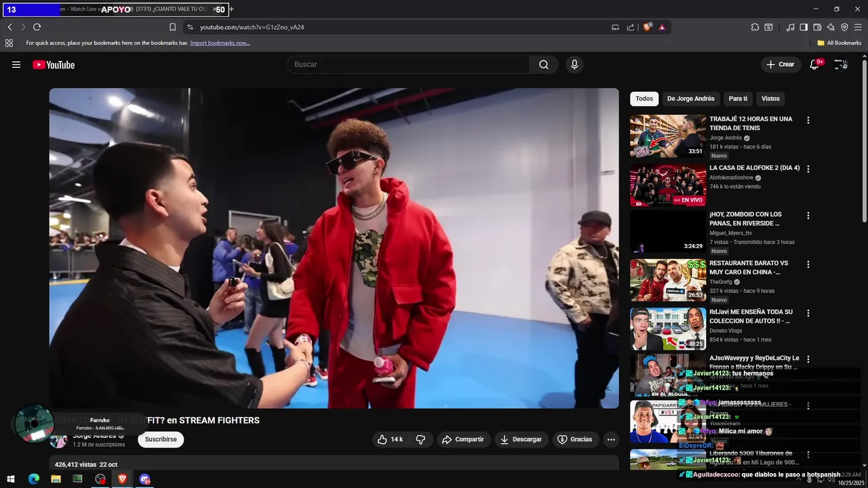Viewport: 868px width, 488px height.
Task: Open TRABAJÉ 12 HORAS video thumbnail
Action: (668, 136)
